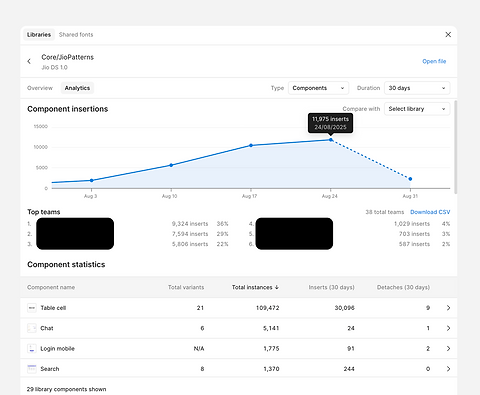This screenshot has height=395, width=480.
Task: Sort by the Total variants column header
Action: click(x=186, y=287)
